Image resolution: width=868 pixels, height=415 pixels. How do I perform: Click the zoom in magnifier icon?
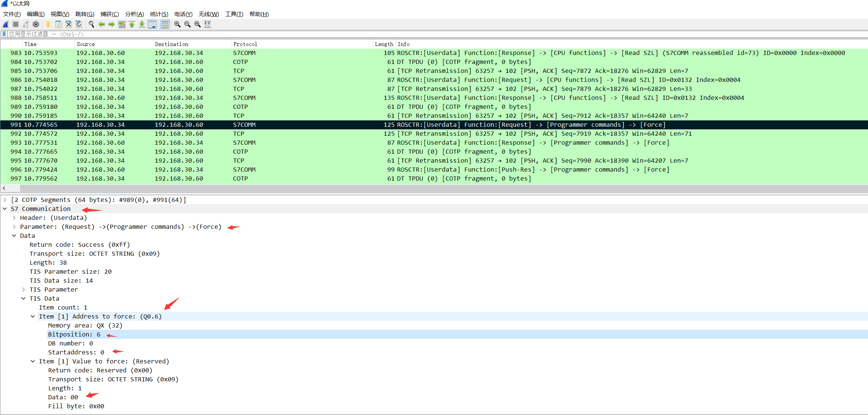(177, 24)
